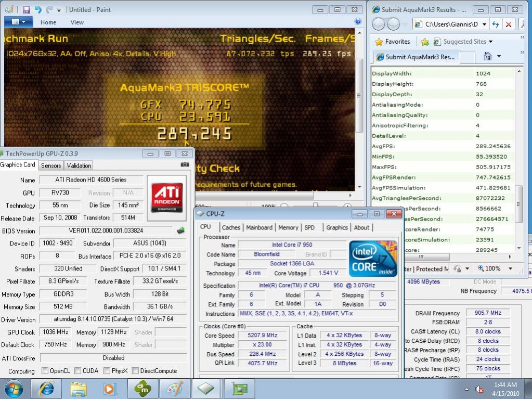Click the ATI Radeon logo in GPU-Z
Viewport: 532px width, 399px height.
coord(166,198)
